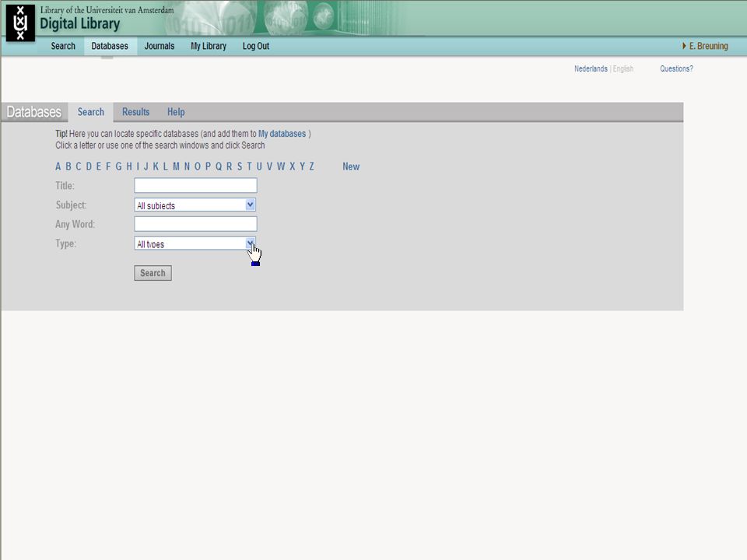
Task: Expand the Subject dropdown (All subjects)
Action: (x=195, y=205)
